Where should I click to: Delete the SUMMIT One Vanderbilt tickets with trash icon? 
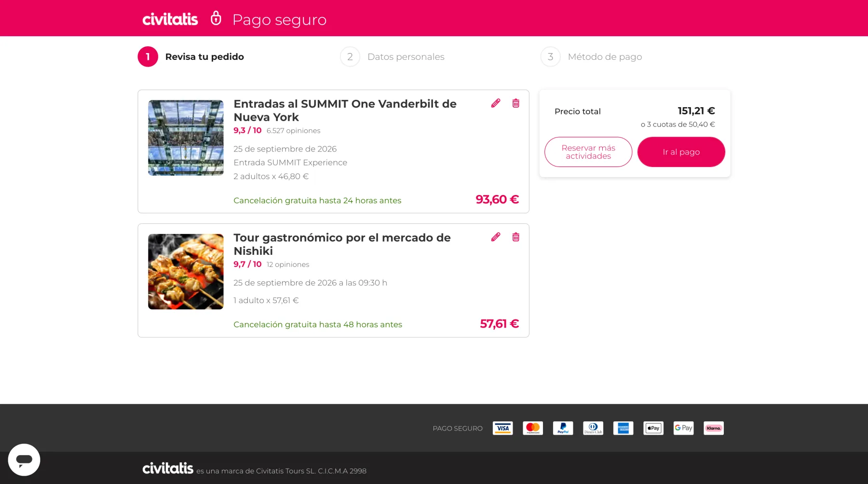(x=515, y=103)
